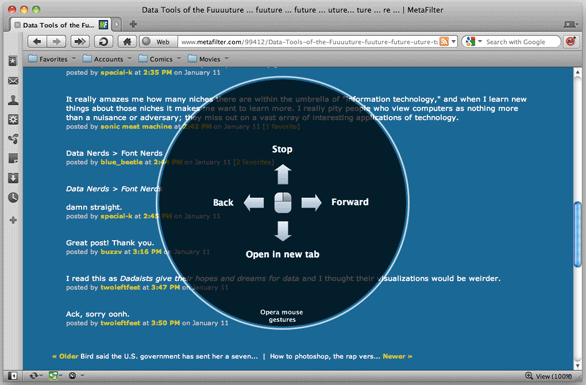Reload the page with the reload button

(104, 41)
